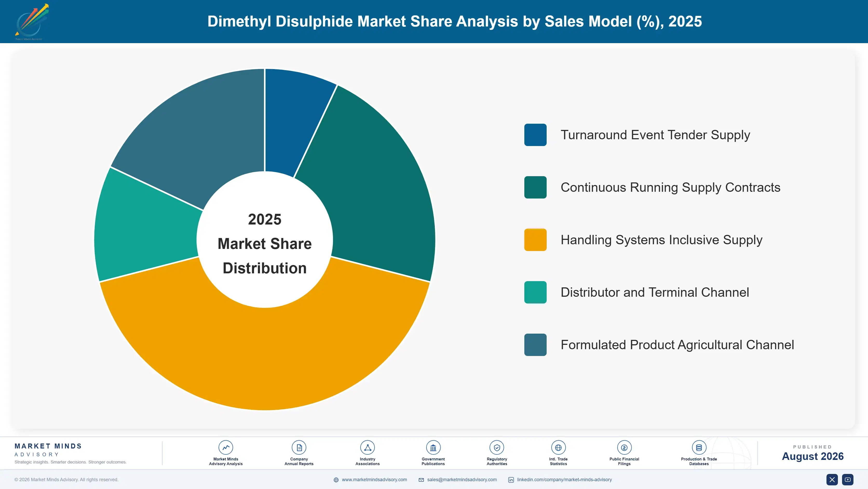Open the Production & Trade Databases icon
The image size is (868, 489).
[x=699, y=447]
